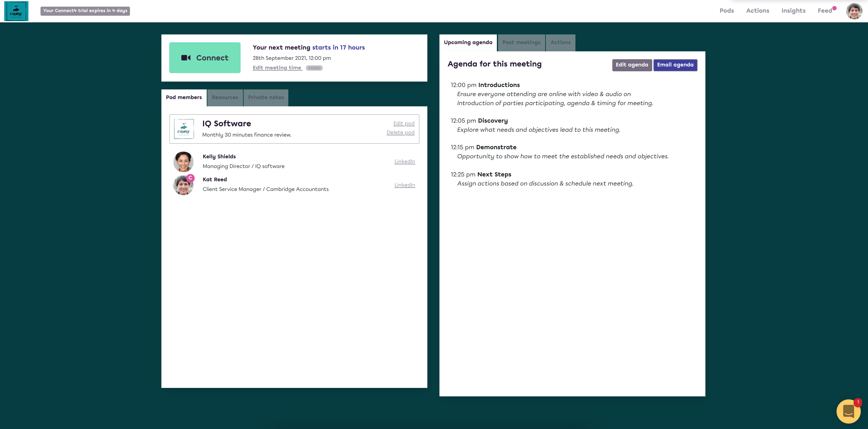Go to Pods in top navigation

coord(727,11)
